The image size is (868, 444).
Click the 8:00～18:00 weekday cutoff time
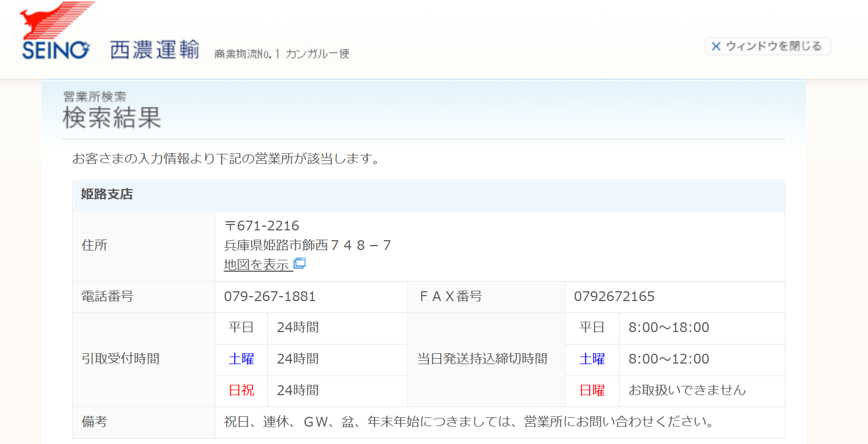(669, 328)
